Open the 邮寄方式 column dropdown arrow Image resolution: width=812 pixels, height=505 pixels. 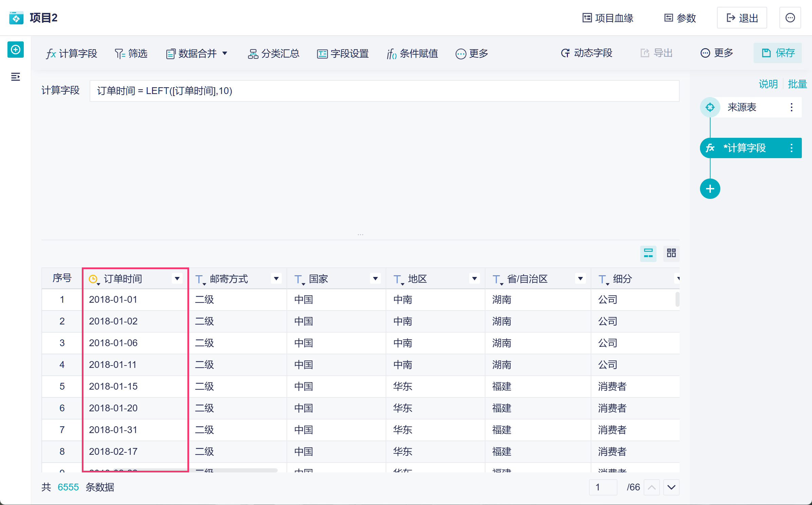(276, 279)
